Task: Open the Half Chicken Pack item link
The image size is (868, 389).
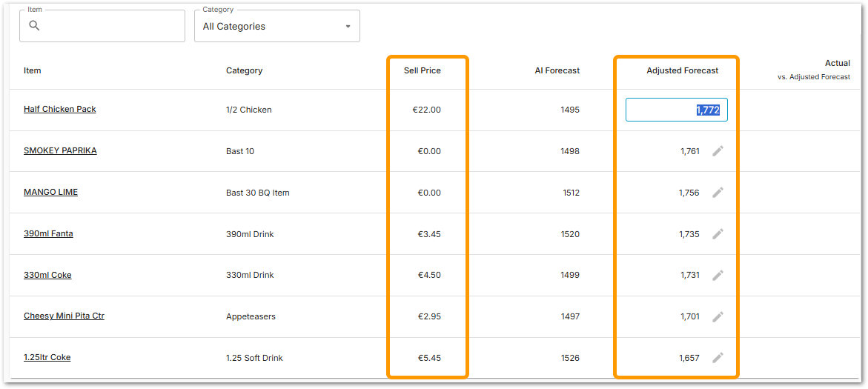Action: (x=60, y=109)
